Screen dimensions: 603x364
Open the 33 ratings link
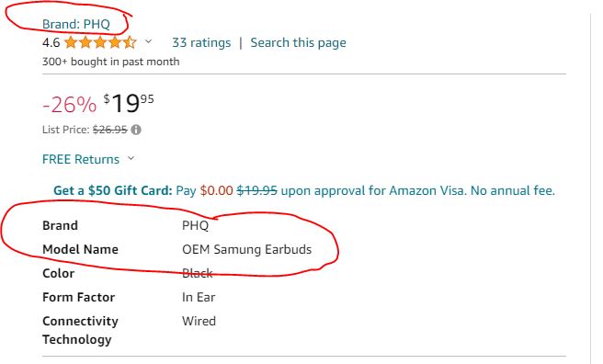click(201, 42)
